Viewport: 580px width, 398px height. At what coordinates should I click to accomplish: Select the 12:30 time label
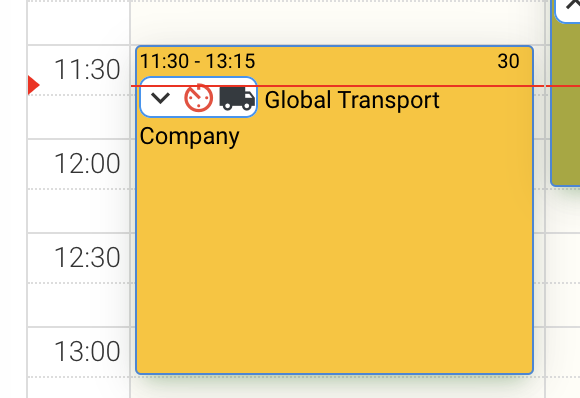click(x=87, y=257)
